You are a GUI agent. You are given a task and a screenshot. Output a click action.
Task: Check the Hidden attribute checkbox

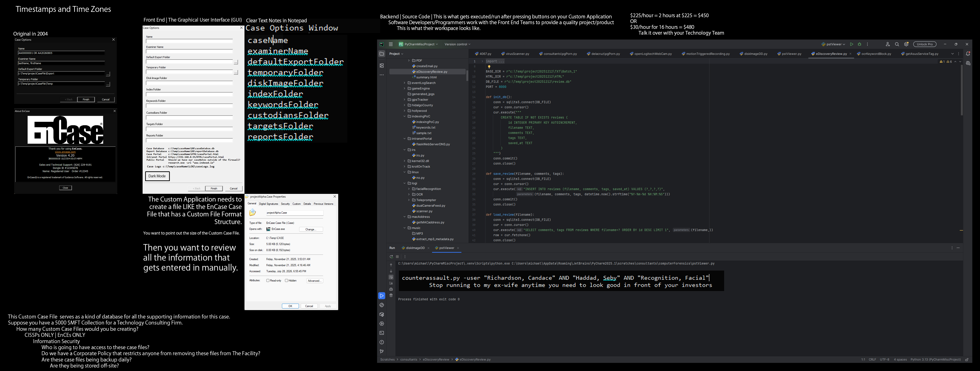click(287, 281)
